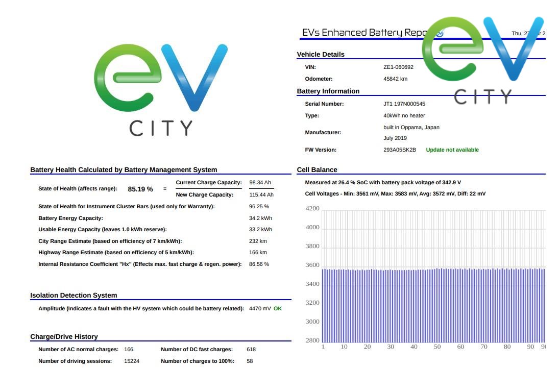
Task: Select the 'Cell Voltages - Min: 3561 mV' line
Action: click(395, 194)
